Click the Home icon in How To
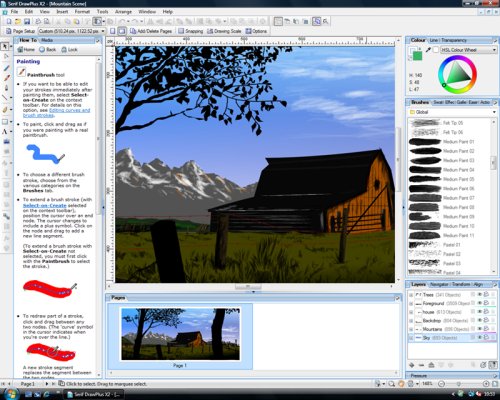This screenshot has height=400, width=500. click(26, 49)
